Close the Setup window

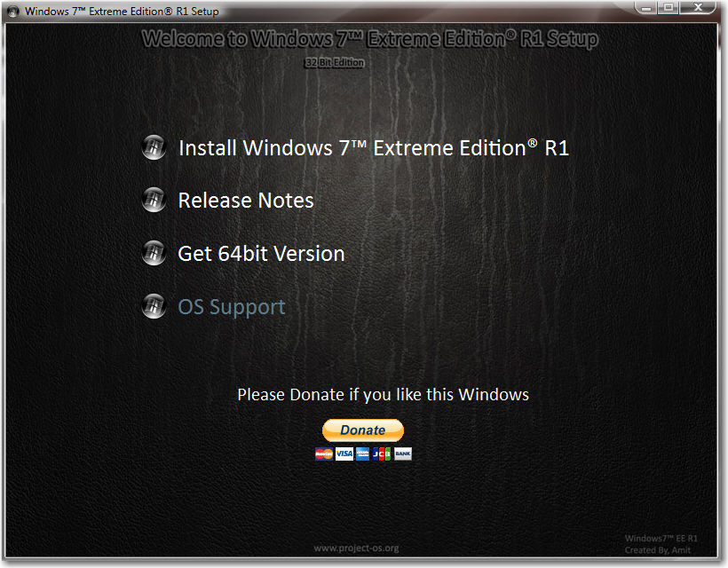point(698,7)
